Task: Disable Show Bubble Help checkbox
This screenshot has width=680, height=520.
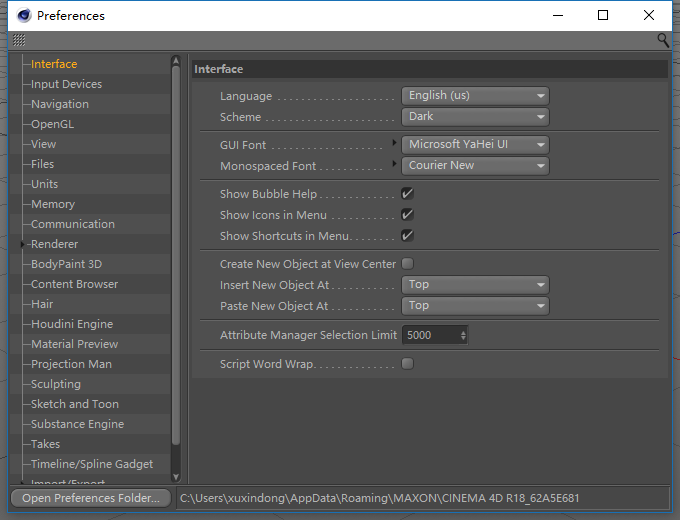Action: click(x=407, y=193)
